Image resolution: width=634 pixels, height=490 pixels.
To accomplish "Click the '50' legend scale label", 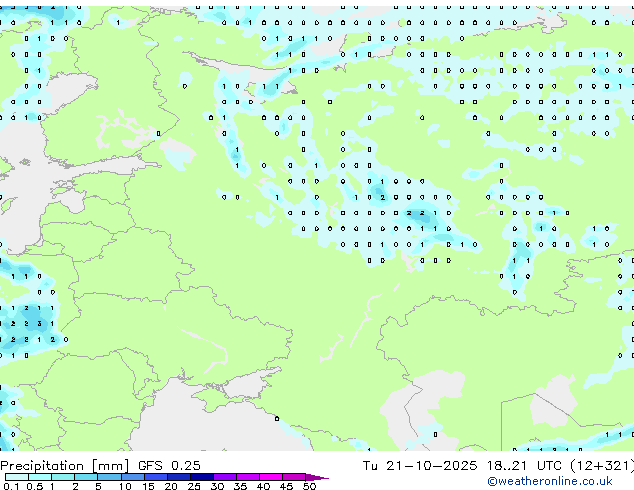I will [x=310, y=486].
